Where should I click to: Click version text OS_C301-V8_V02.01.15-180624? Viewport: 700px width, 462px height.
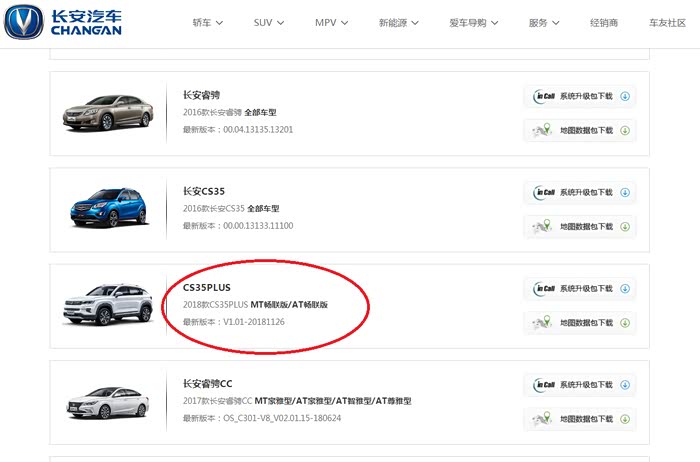point(282,418)
